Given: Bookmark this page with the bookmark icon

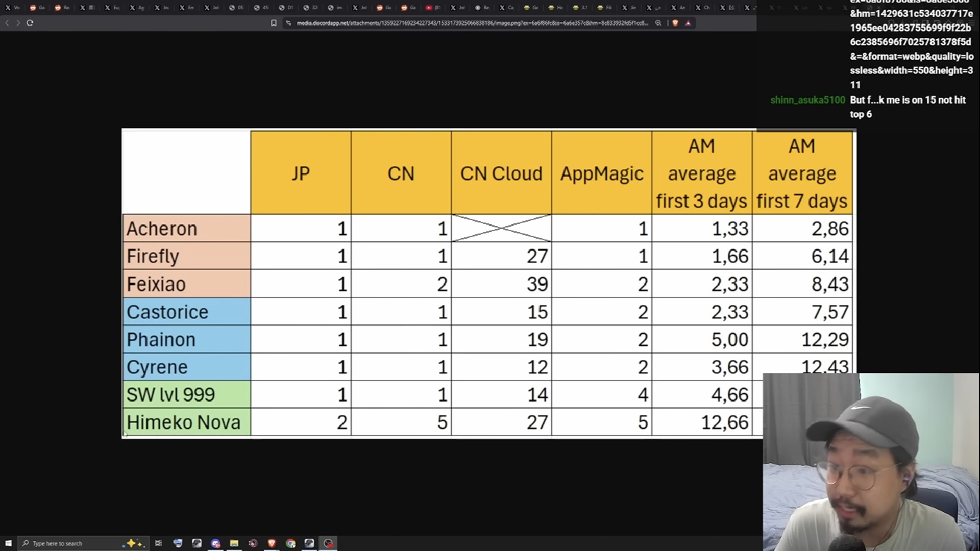Looking at the screenshot, I should (274, 23).
